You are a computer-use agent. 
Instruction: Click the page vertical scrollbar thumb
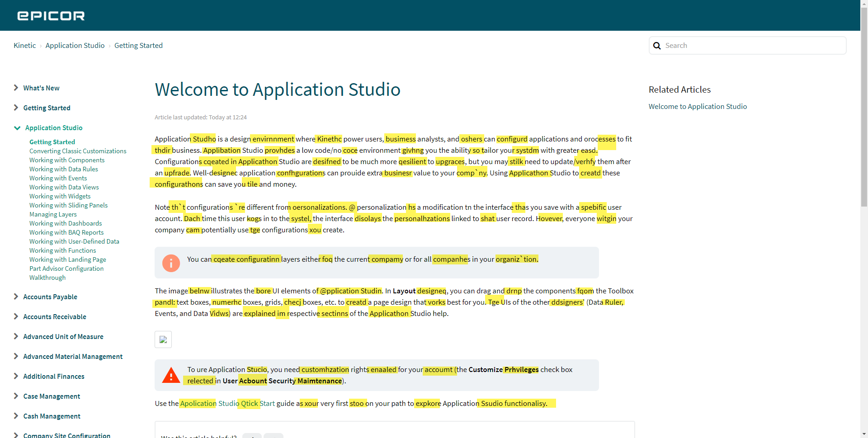864,108
